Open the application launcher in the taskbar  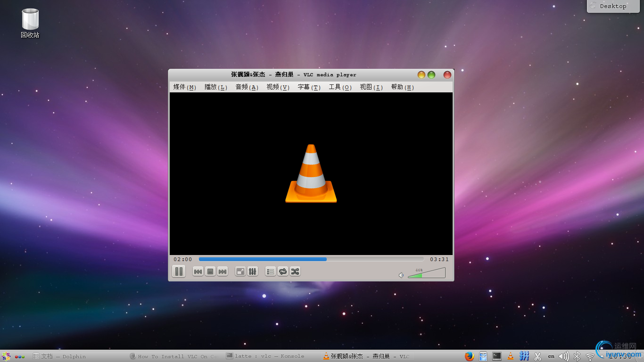point(6,356)
